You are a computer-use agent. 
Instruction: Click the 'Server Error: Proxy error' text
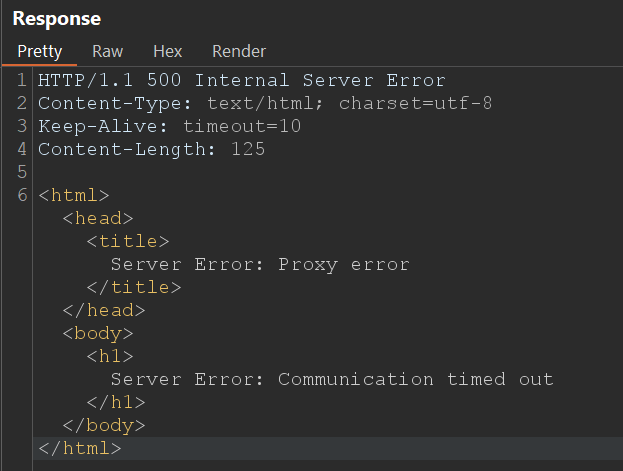[x=260, y=264]
